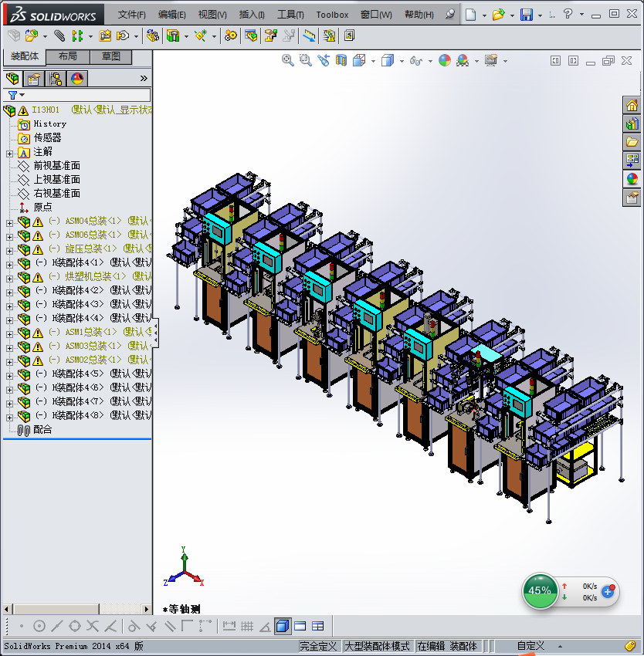The height and width of the screenshot is (656, 644).
Task: Open the reference geometry tool
Action: pos(201,36)
